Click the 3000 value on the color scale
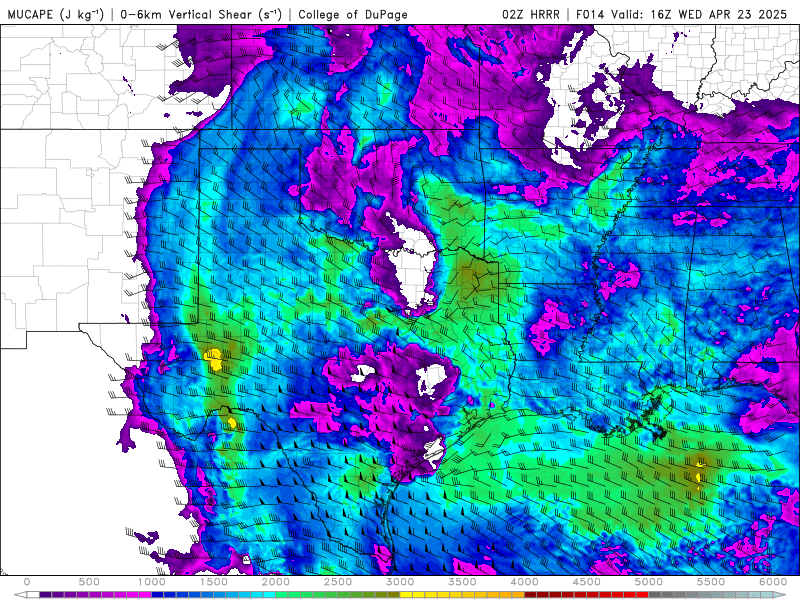 tap(401, 582)
